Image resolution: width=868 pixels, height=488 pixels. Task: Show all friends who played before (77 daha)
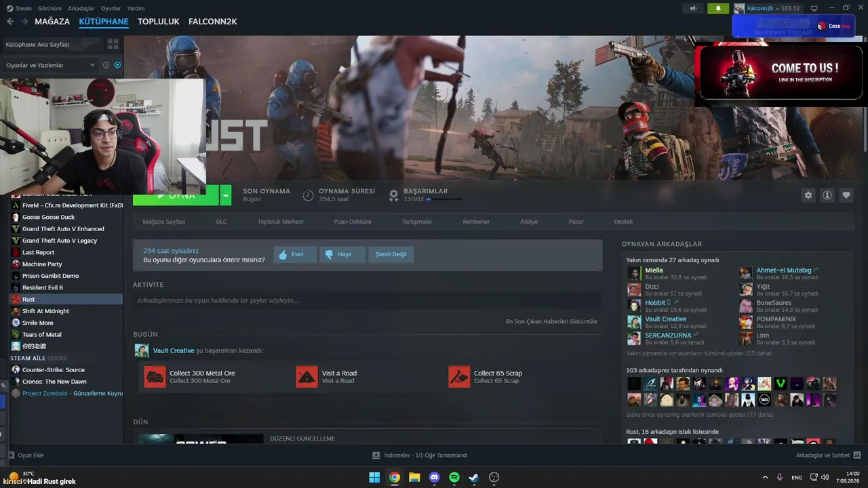[700, 414]
